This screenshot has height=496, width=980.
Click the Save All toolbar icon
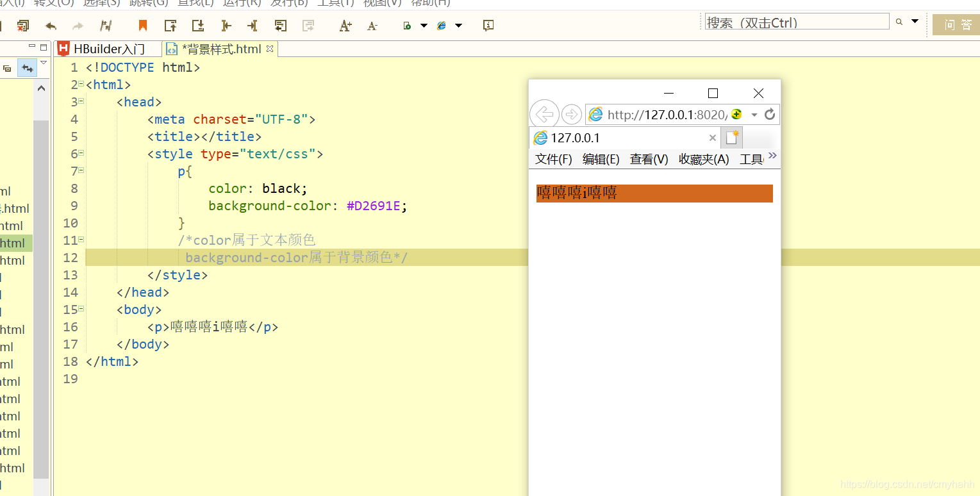click(x=23, y=26)
